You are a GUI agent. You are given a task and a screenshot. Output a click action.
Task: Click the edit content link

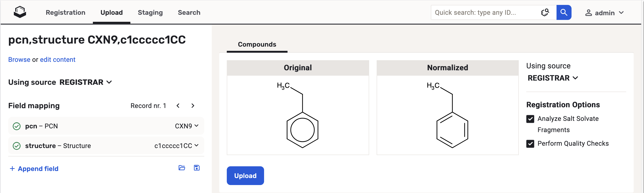pos(57,60)
